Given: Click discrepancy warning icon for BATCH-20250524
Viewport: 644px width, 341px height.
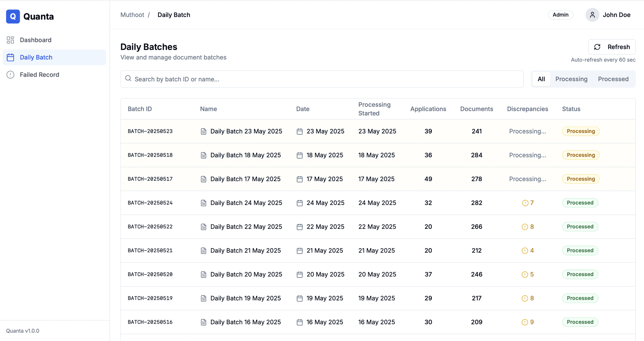Looking at the screenshot, I should pos(525,203).
